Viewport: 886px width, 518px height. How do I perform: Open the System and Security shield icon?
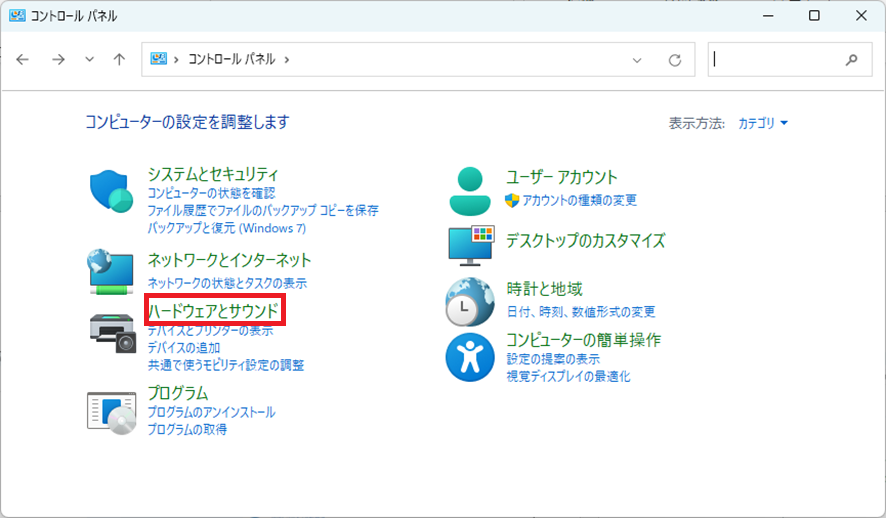111,191
